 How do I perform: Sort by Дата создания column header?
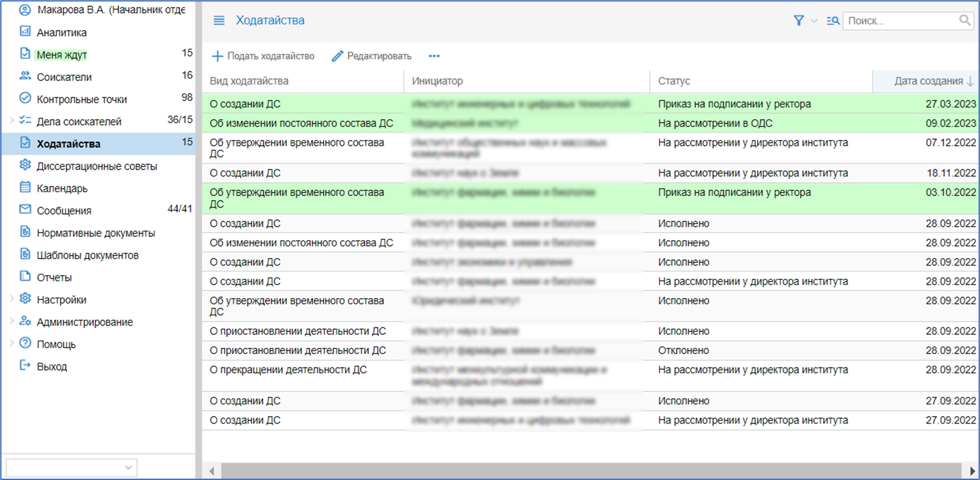tap(928, 81)
